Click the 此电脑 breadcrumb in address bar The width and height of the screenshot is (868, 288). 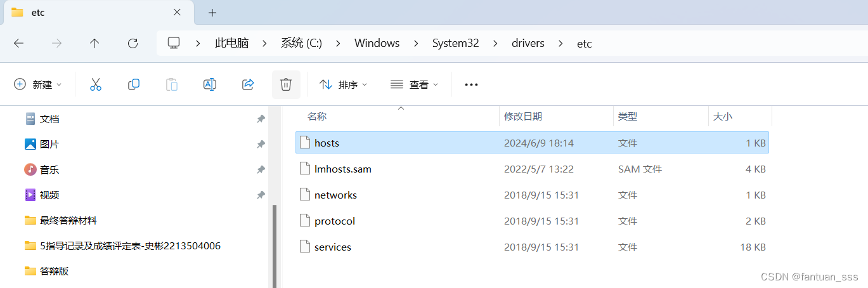click(x=231, y=43)
